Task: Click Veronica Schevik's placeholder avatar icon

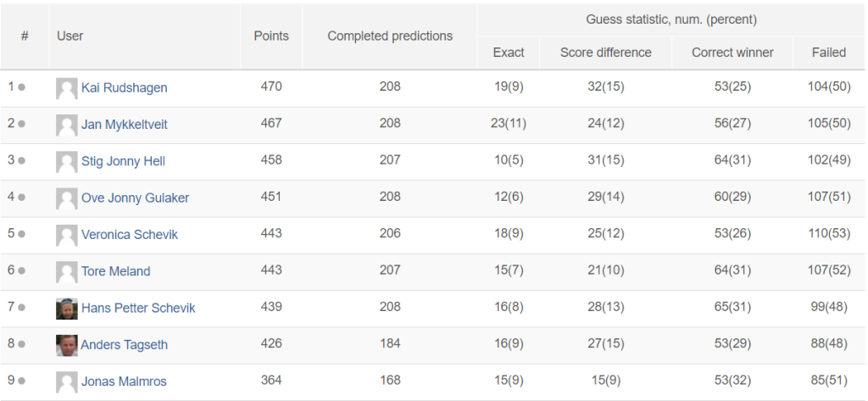Action: [66, 236]
